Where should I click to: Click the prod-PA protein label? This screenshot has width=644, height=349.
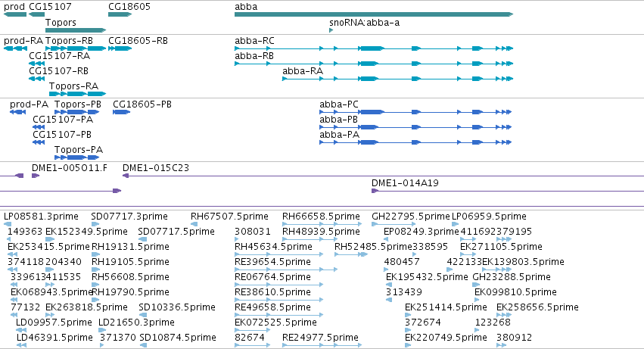click(x=30, y=104)
